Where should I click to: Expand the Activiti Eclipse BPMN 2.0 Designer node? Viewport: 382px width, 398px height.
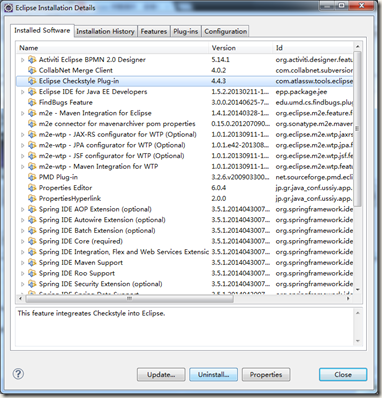pos(23,60)
